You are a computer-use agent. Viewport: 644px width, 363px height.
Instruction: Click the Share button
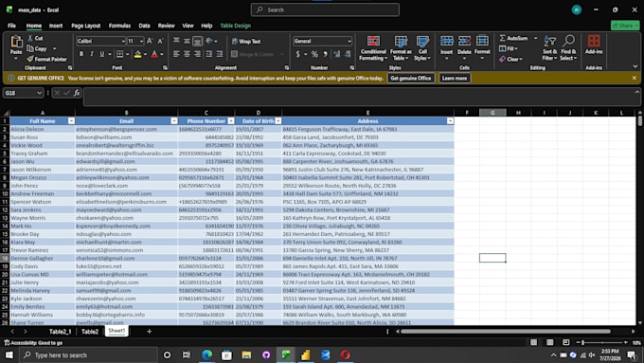coord(625,26)
